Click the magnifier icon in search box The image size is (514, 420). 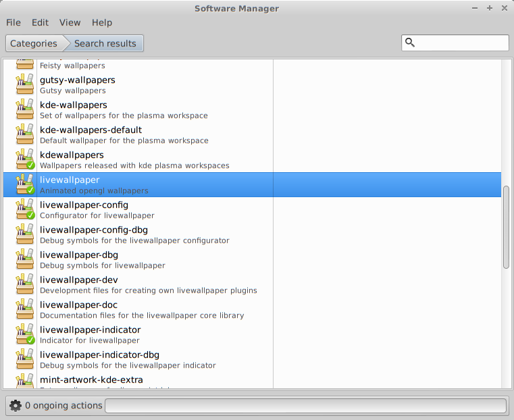(410, 43)
